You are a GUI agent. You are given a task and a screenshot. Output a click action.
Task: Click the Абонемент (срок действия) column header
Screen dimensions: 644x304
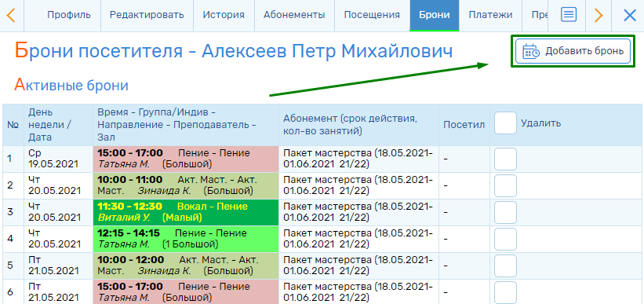pos(358,125)
